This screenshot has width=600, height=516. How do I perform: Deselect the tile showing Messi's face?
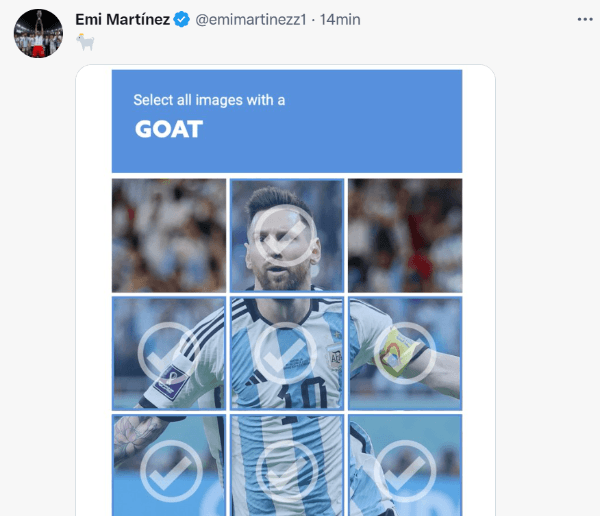(287, 235)
